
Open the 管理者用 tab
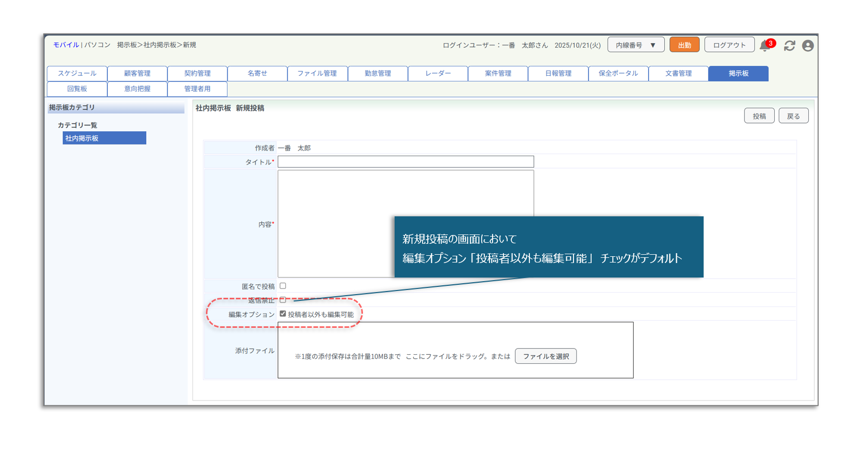197,89
